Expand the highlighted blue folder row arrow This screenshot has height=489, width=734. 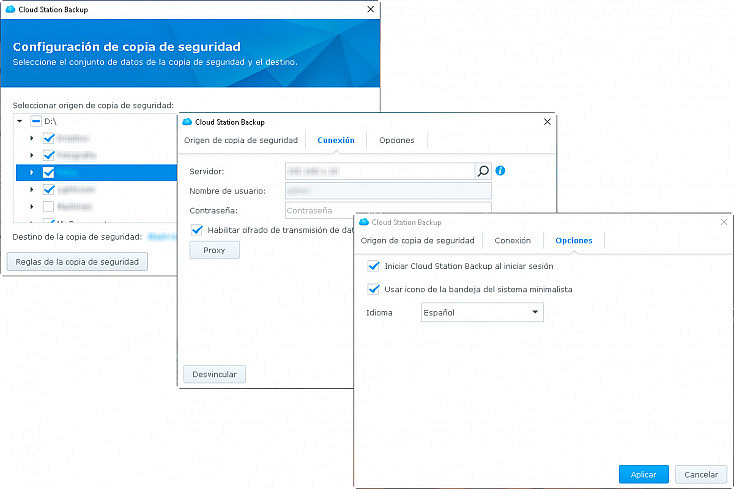click(31, 172)
